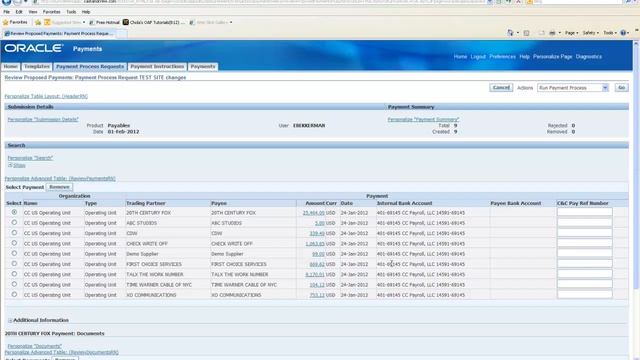Click C&C Pay Ref Number field for ABC STUDIOS
This screenshot has height=360, width=640.
click(x=584, y=222)
